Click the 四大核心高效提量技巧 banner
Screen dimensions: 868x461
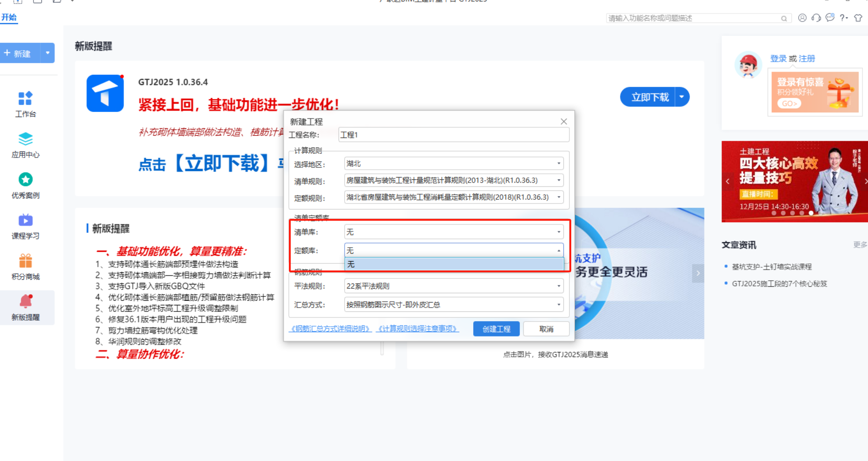coord(795,182)
